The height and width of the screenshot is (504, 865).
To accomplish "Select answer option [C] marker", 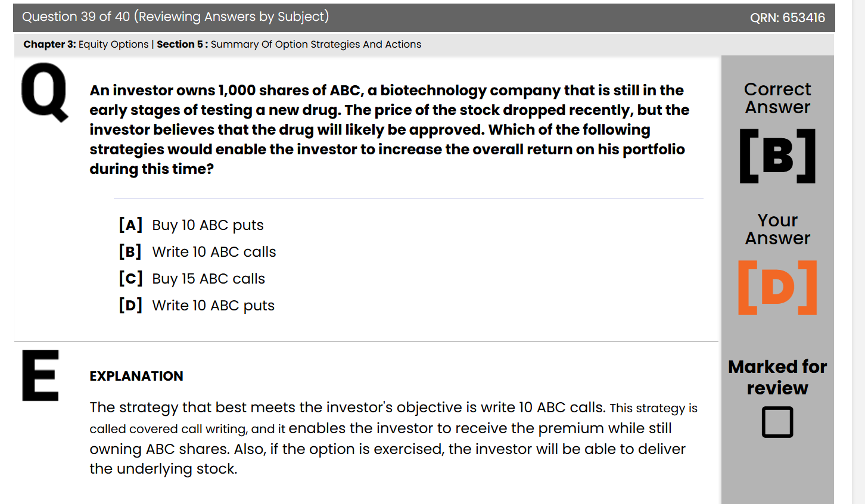I will [130, 278].
